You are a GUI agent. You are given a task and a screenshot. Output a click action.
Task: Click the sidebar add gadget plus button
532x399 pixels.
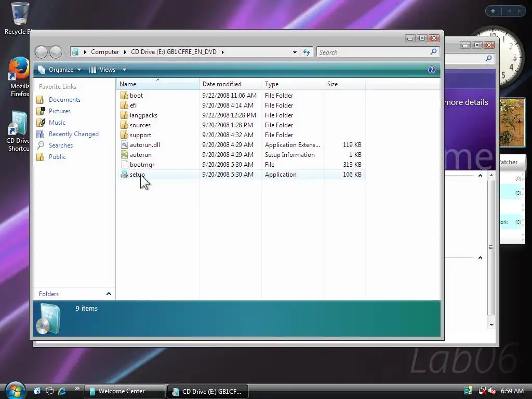click(x=493, y=11)
